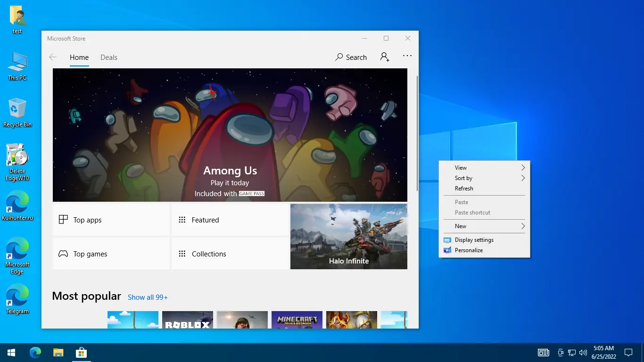Click the Microsoft Store taskbar icon
The height and width of the screenshot is (362, 644).
(x=81, y=353)
